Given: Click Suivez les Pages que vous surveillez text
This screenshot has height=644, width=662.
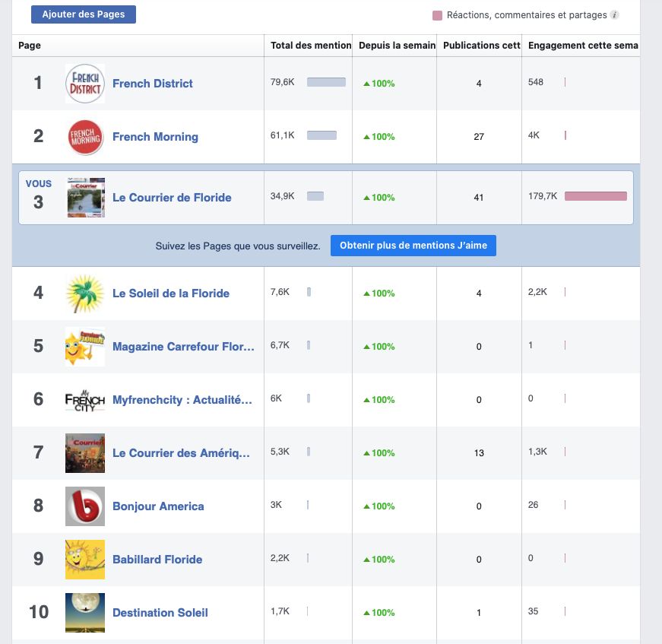Looking at the screenshot, I should click(x=238, y=246).
